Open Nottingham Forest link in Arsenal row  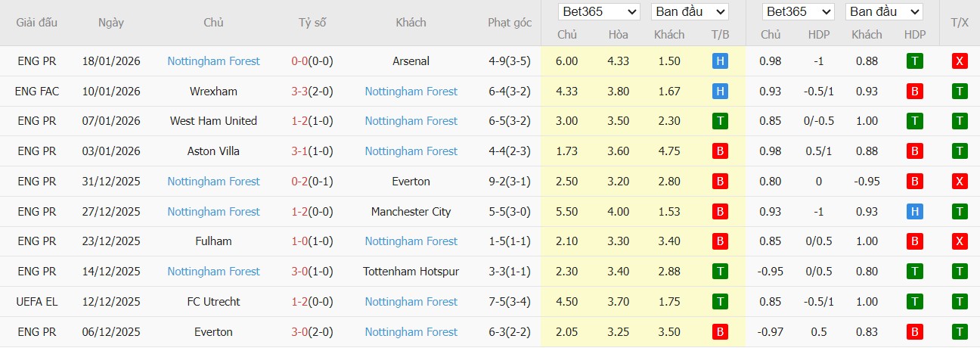point(213,61)
